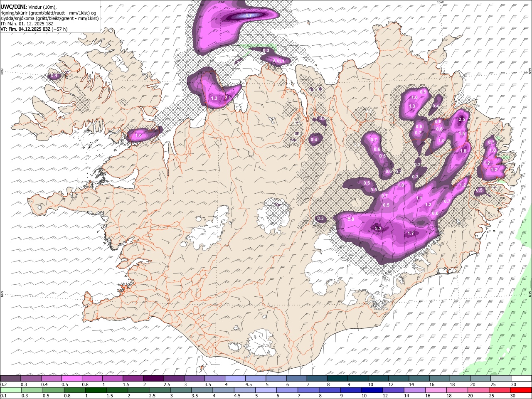Select darkest green rain swatch at 1
This screenshot has width=532, height=399.
[x=96, y=390]
